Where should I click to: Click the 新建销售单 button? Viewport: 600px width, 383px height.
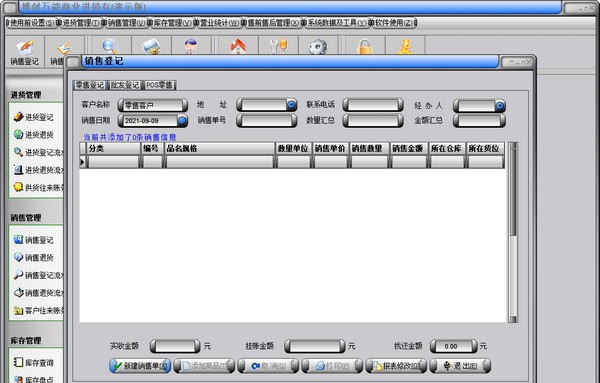140,366
